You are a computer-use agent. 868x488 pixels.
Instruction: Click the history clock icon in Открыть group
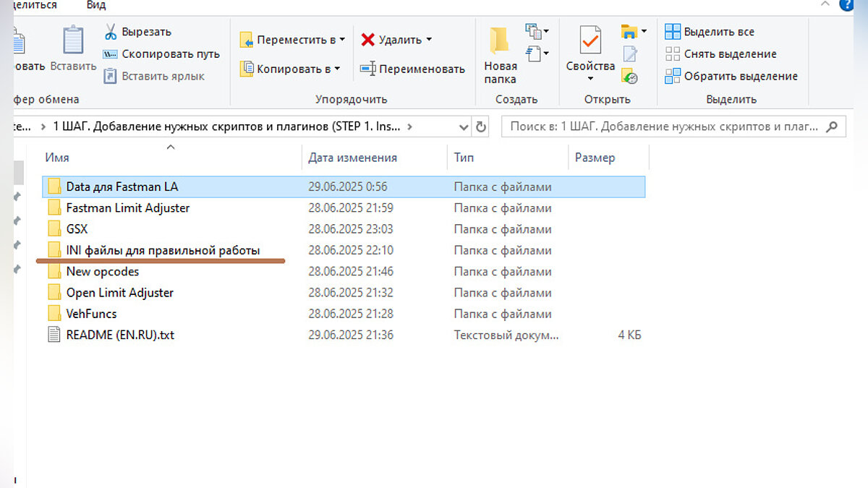[629, 76]
